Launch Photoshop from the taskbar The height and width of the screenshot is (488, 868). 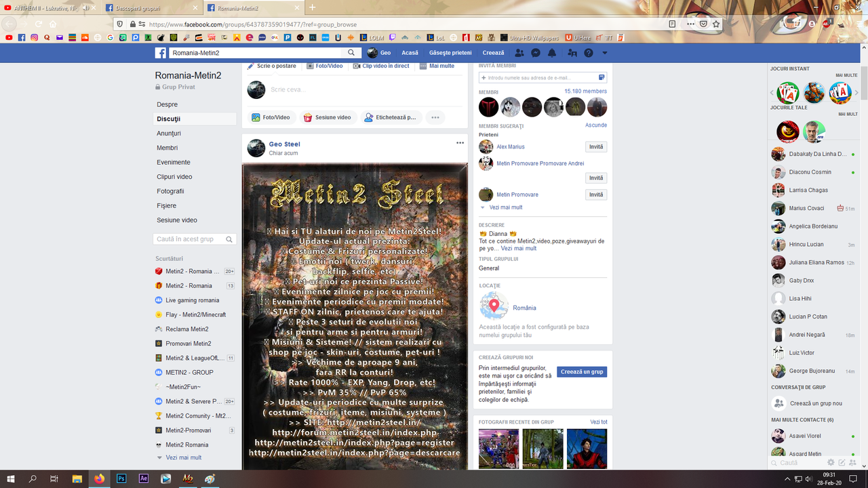[121, 479]
